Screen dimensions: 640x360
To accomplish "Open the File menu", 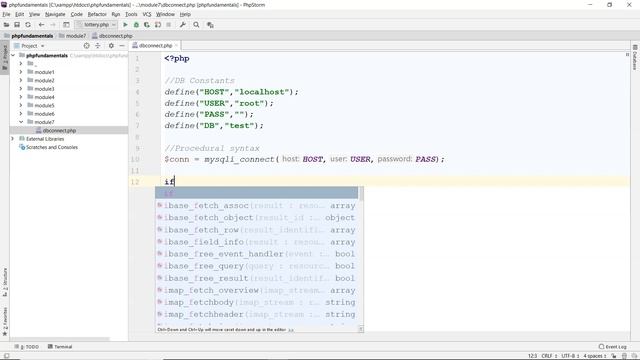I will coord(6,14).
